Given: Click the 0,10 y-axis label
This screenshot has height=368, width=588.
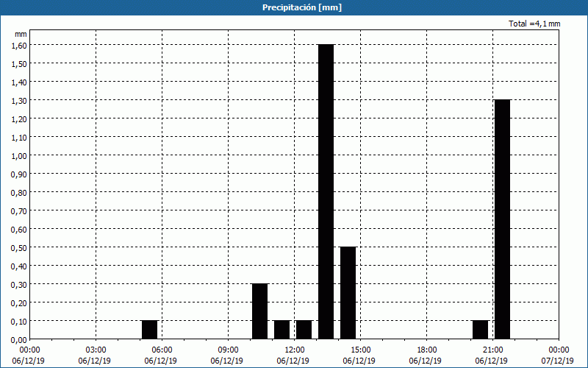Looking at the screenshot, I should (x=19, y=322).
